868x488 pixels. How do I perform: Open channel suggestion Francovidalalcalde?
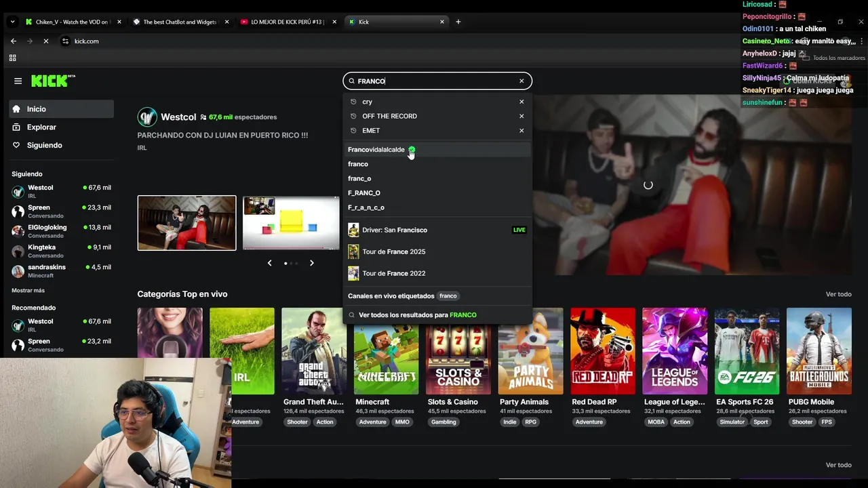pyautogui.click(x=437, y=150)
